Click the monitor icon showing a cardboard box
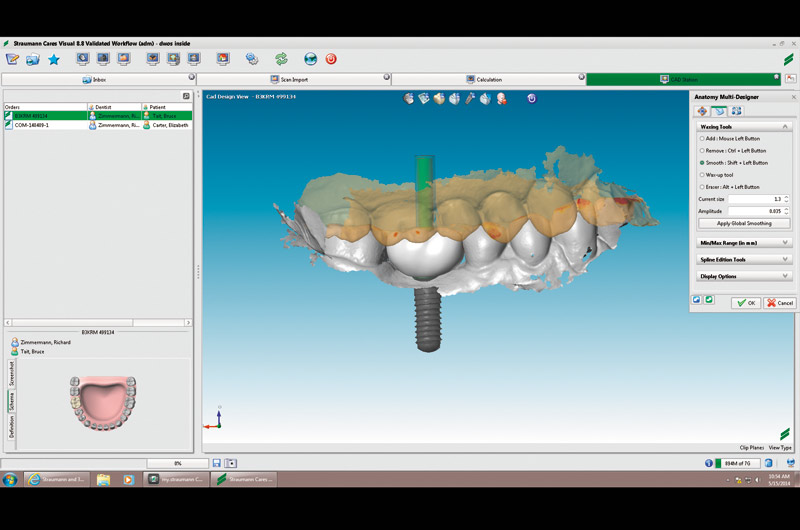The width and height of the screenshot is (800, 530). [153, 59]
